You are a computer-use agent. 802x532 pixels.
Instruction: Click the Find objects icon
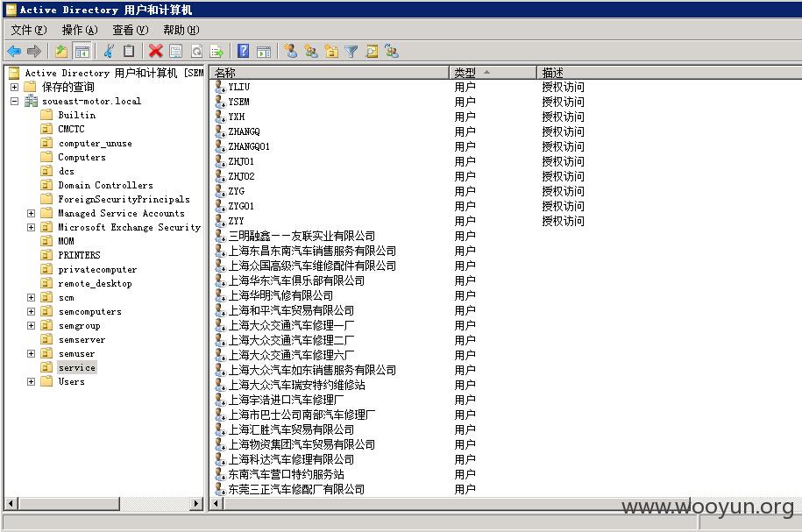pos(372,51)
